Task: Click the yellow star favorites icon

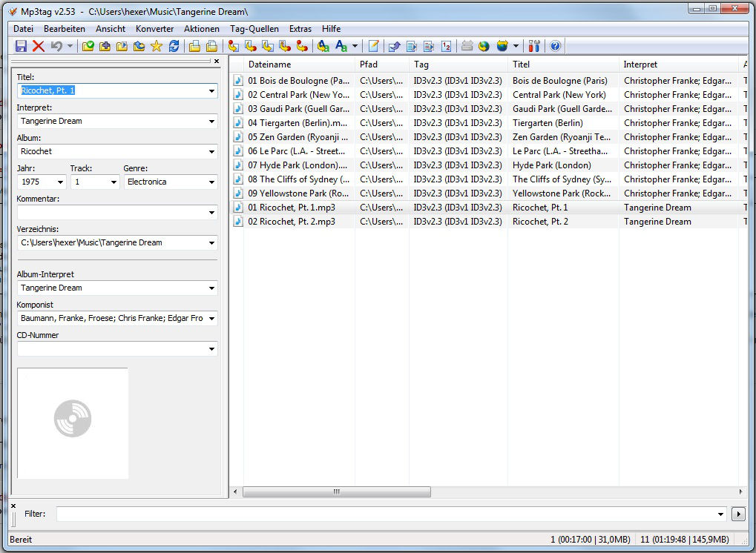Action: pyautogui.click(x=157, y=46)
